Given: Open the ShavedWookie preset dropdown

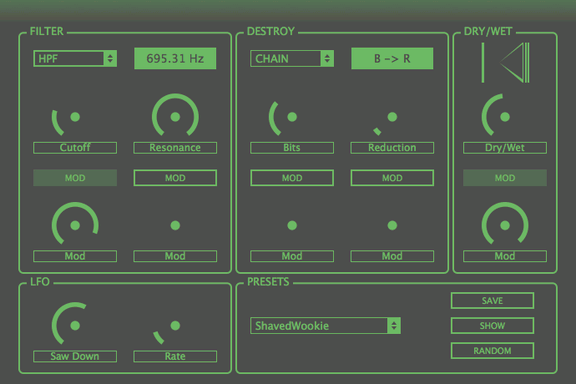Looking at the screenshot, I should click(325, 326).
